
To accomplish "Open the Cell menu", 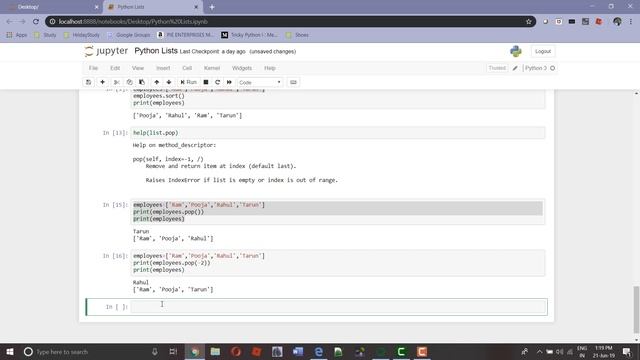I will [187, 68].
